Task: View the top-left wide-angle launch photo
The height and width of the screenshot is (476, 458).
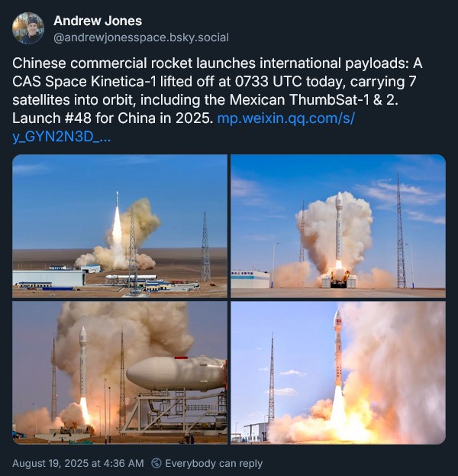Action: click(120, 226)
